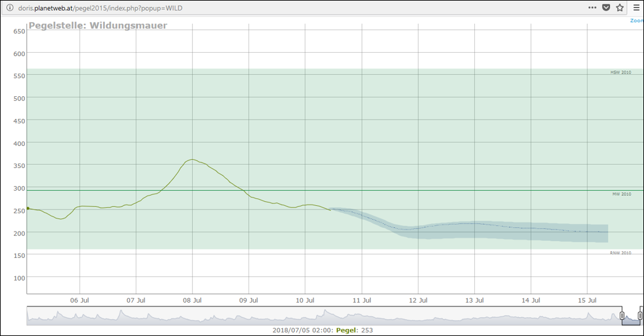Click the Zoom link at top right
The width and height of the screenshot is (644, 336).
tap(636, 21)
